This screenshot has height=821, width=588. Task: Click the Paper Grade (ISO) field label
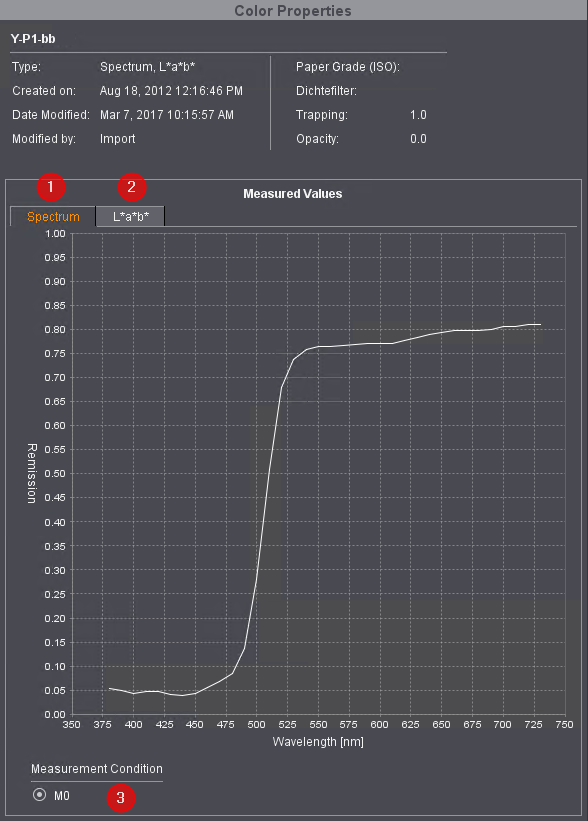348,67
